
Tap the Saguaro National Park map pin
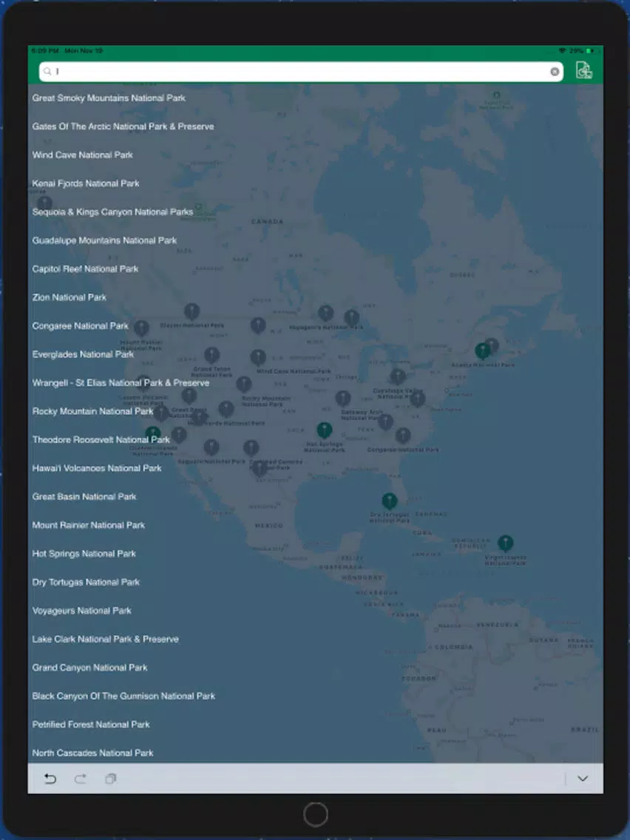click(211, 447)
